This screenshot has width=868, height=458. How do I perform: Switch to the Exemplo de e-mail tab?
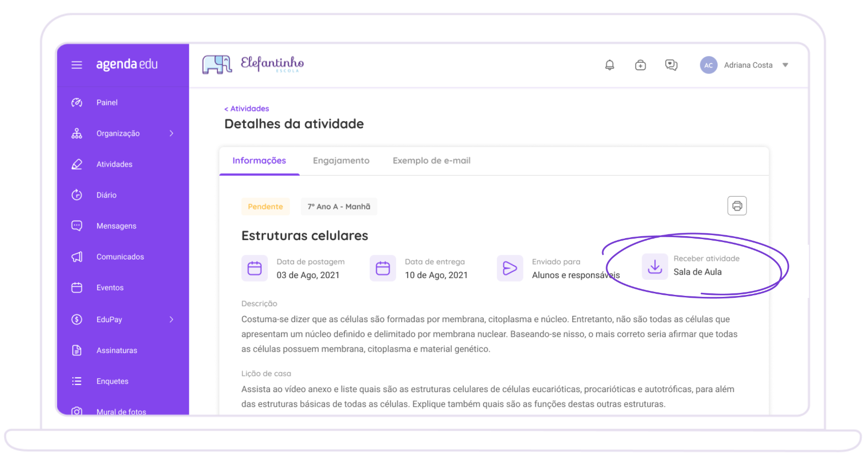click(x=431, y=161)
